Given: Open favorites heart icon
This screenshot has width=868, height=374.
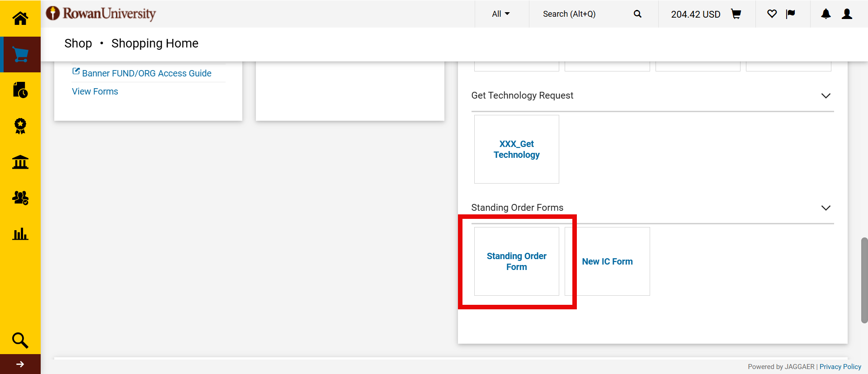Looking at the screenshot, I should pos(772,14).
